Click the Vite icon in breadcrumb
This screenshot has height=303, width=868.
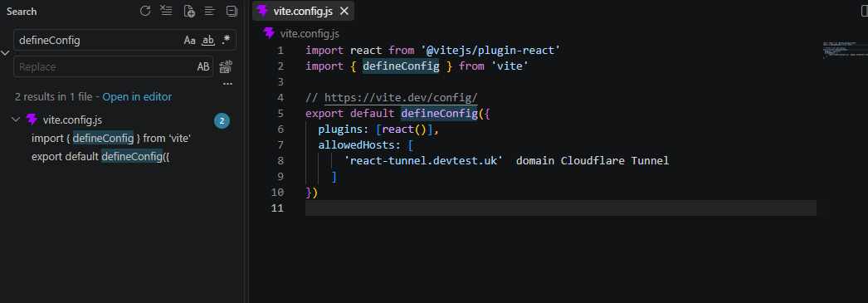pyautogui.click(x=269, y=33)
